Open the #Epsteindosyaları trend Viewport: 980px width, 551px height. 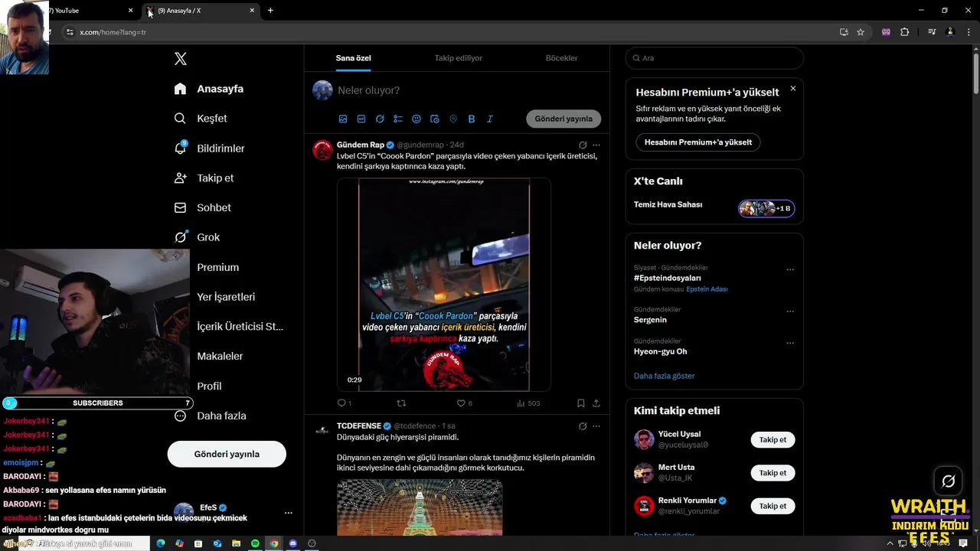[x=668, y=278]
